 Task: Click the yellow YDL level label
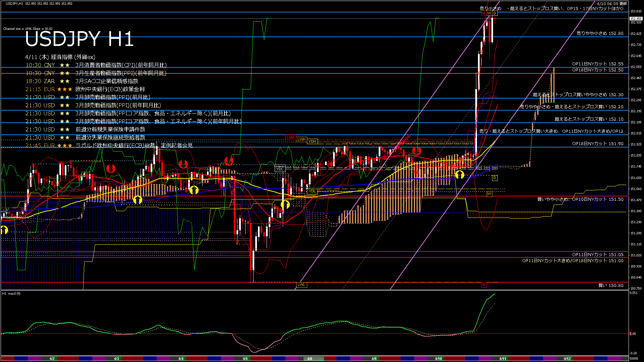click(x=312, y=191)
